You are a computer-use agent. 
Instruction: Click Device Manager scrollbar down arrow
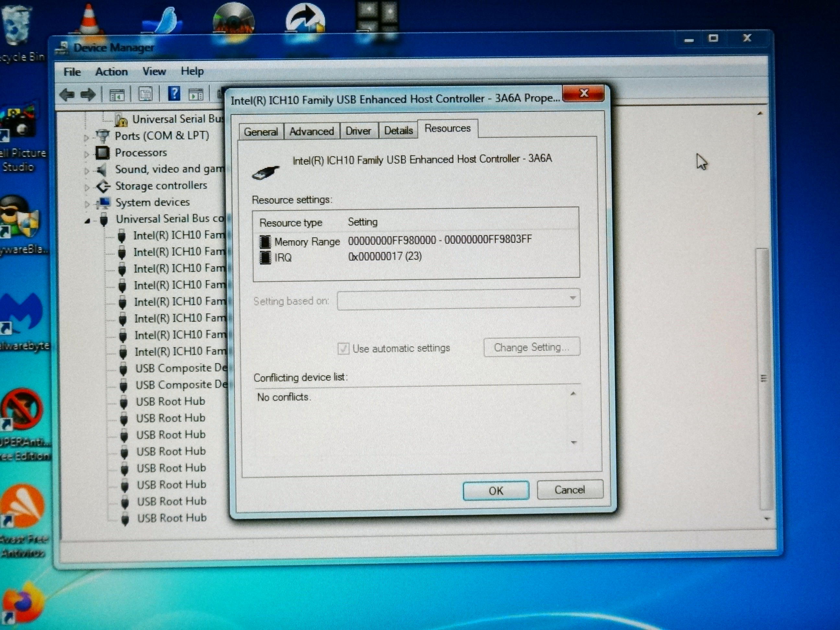[766, 519]
